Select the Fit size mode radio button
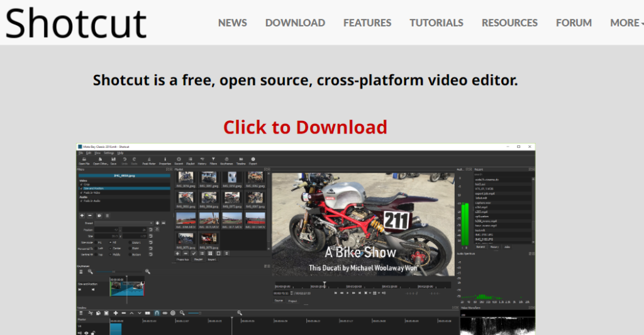This screenshot has width=644, height=335. tap(96, 242)
